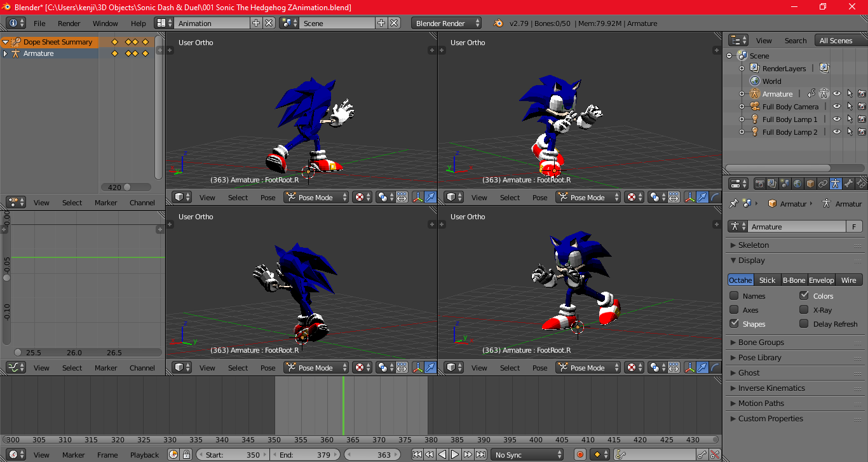Open the Help menu
The image size is (868, 462).
tap(138, 24)
